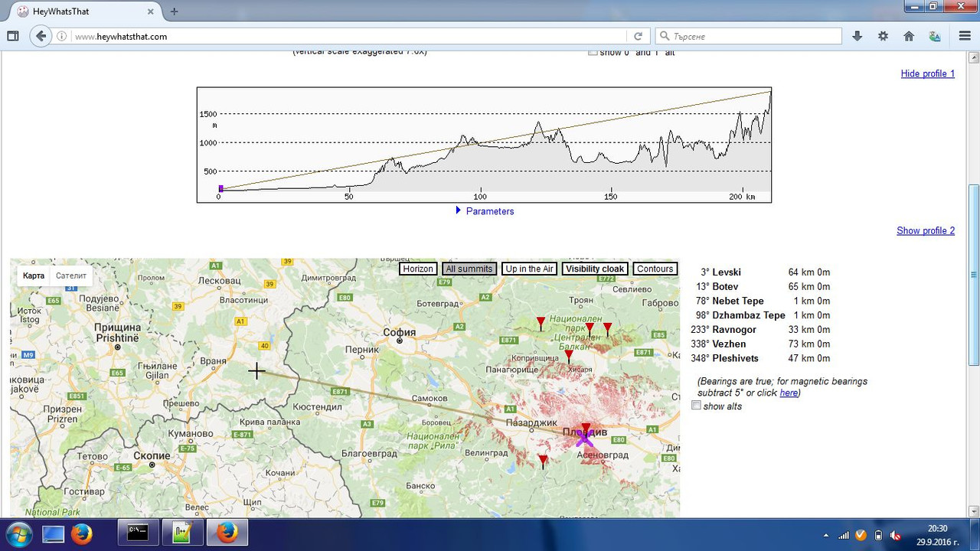
Task: Open the network signal tray icon
Action: point(844,535)
